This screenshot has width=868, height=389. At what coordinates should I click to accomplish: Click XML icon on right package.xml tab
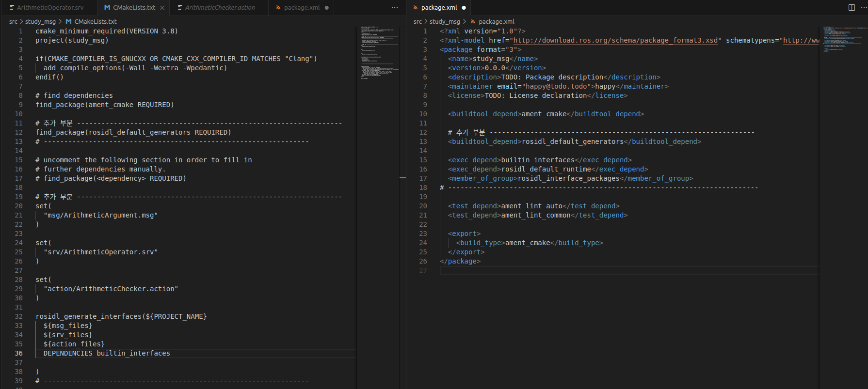point(416,8)
